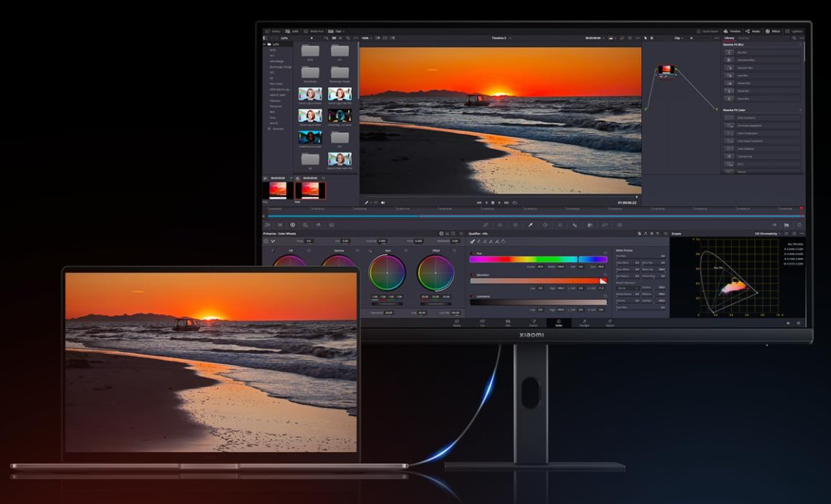831x504 pixels.
Task: Switch to the Fairlight page tab
Action: point(584,323)
